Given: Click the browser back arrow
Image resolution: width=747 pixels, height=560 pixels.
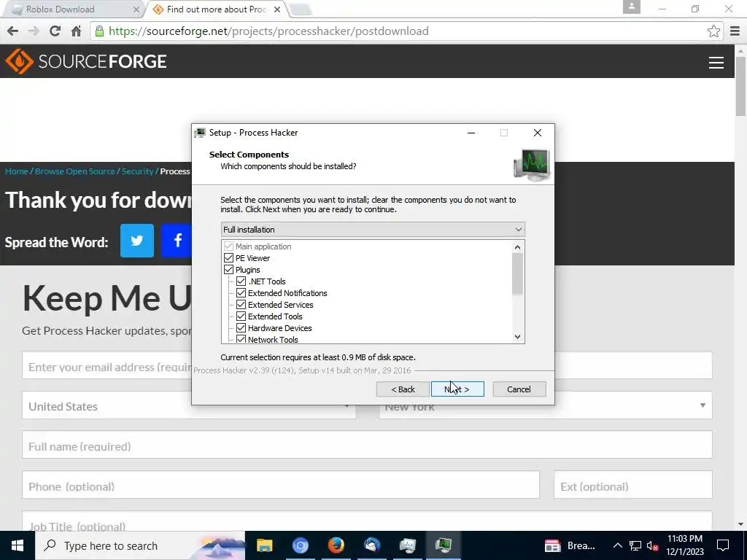Looking at the screenshot, I should [x=13, y=31].
